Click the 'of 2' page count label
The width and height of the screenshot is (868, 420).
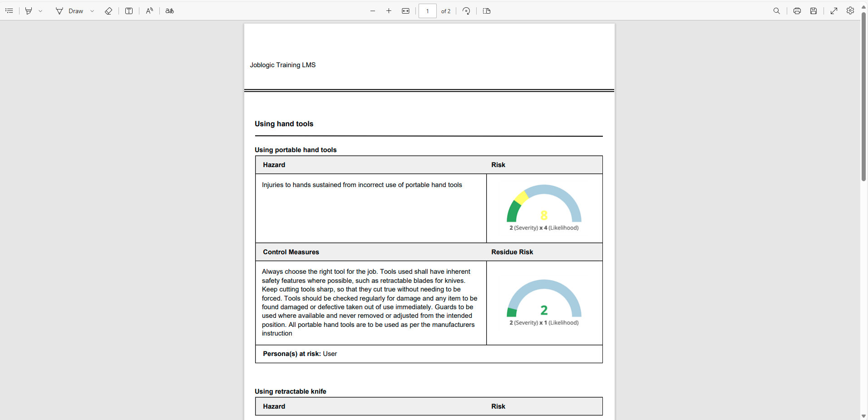tap(446, 11)
